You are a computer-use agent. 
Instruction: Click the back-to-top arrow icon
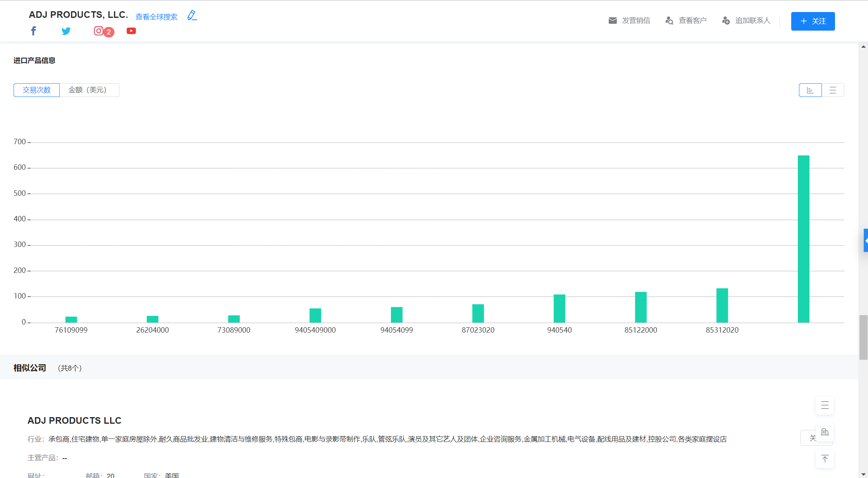(x=825, y=459)
